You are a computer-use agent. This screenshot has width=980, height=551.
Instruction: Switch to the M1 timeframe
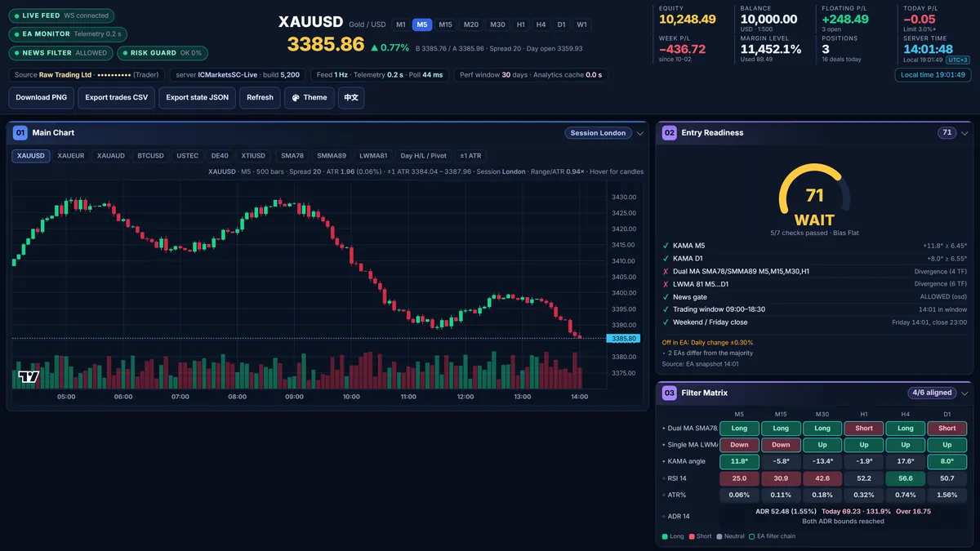(401, 24)
